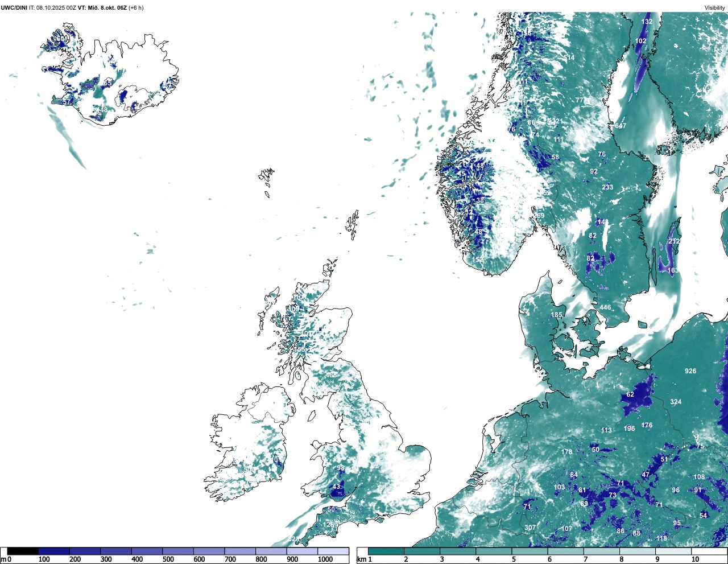Screen dimensions: 728x564
Task: Click the 500–600 m purple legend swatch
Action: [x=177, y=551]
